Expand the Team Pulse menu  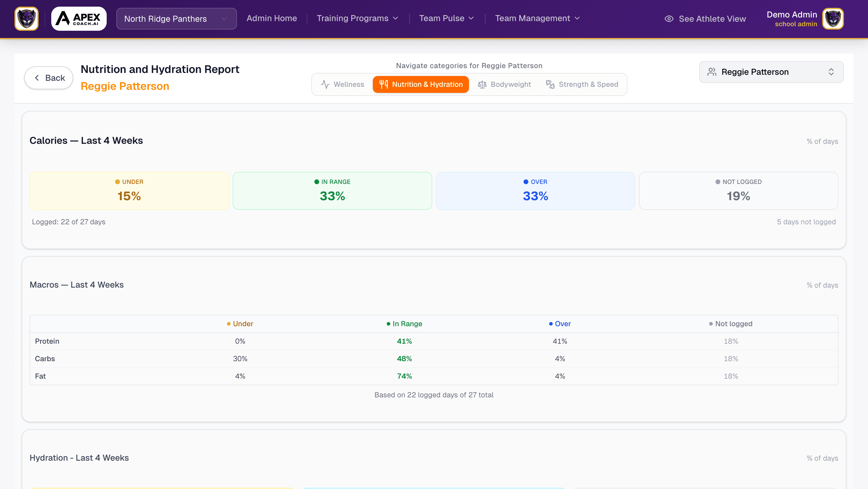tap(446, 18)
